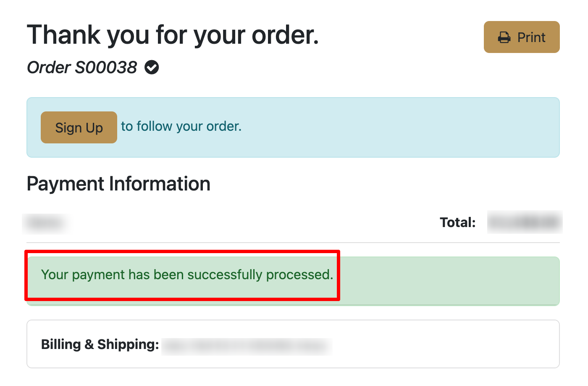Click the Billing & Shipping label
The height and width of the screenshot is (386, 588).
tap(100, 344)
